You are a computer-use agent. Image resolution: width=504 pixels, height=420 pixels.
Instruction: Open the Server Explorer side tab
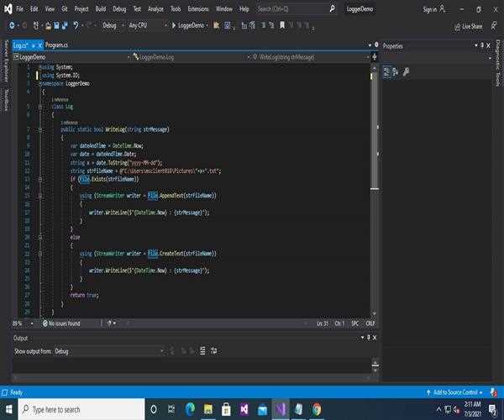[x=7, y=60]
